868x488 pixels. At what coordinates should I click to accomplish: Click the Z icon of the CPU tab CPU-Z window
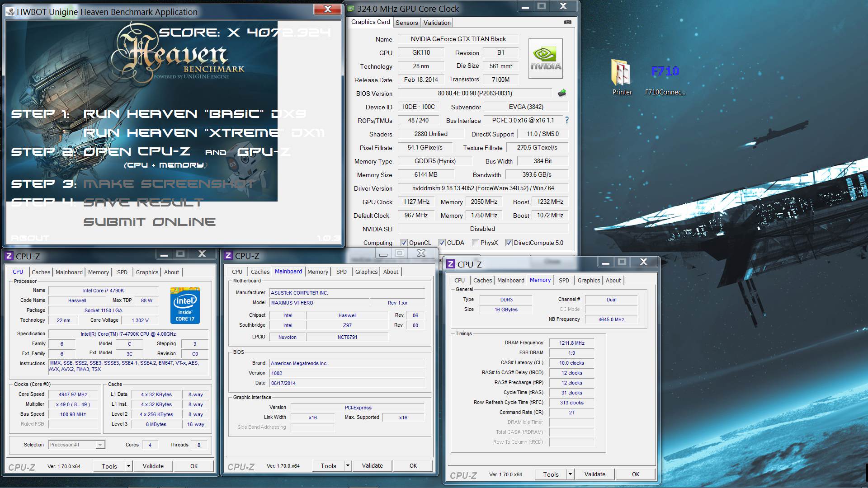click(x=9, y=256)
